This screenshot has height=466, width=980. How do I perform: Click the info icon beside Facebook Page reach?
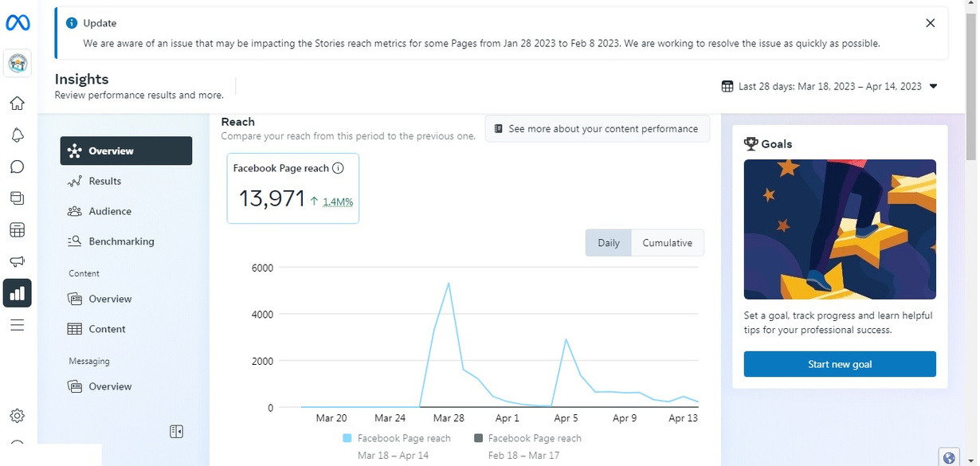338,168
